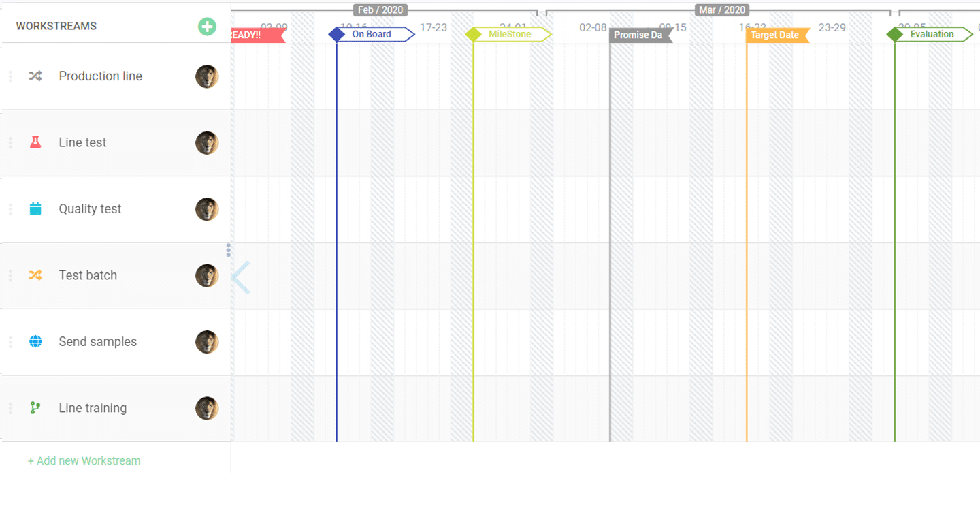Viewport: 980px width, 517px height.
Task: Click the Feb / 2020 month header
Action: click(380, 10)
